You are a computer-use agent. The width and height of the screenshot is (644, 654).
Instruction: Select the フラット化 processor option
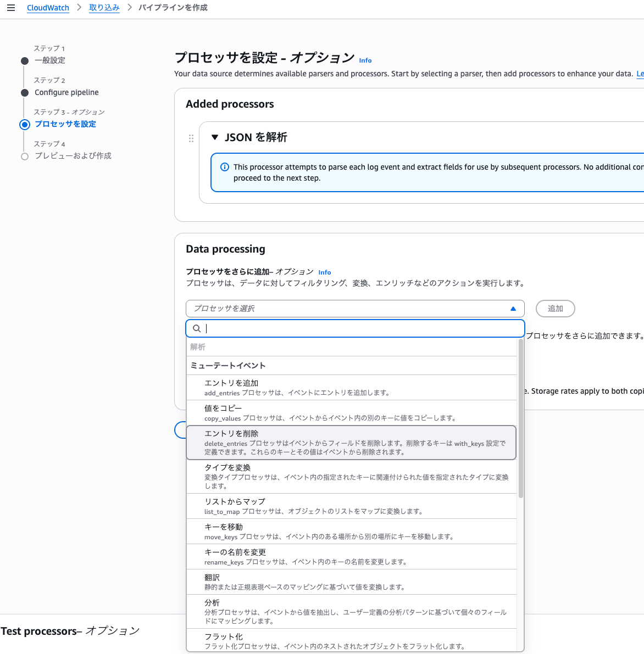click(352, 639)
